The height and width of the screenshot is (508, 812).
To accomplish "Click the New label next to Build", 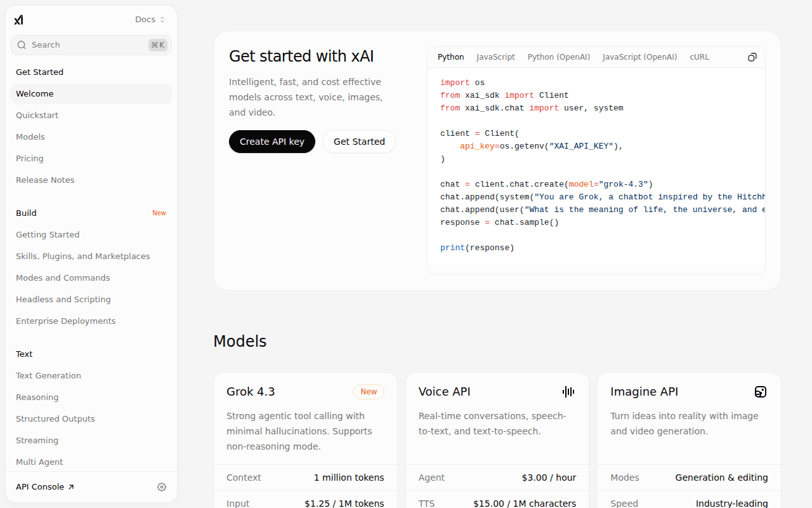I will [159, 213].
